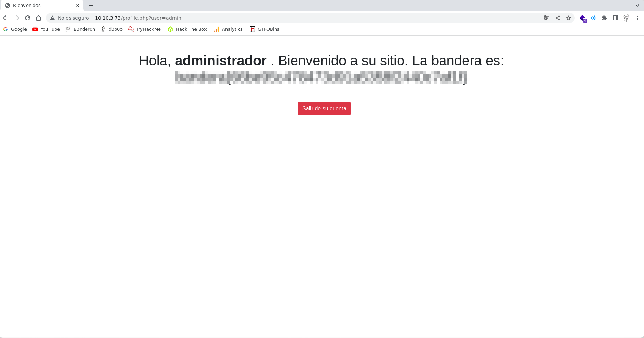
Task: Open the Extensions puzzle icon
Action: (604, 18)
